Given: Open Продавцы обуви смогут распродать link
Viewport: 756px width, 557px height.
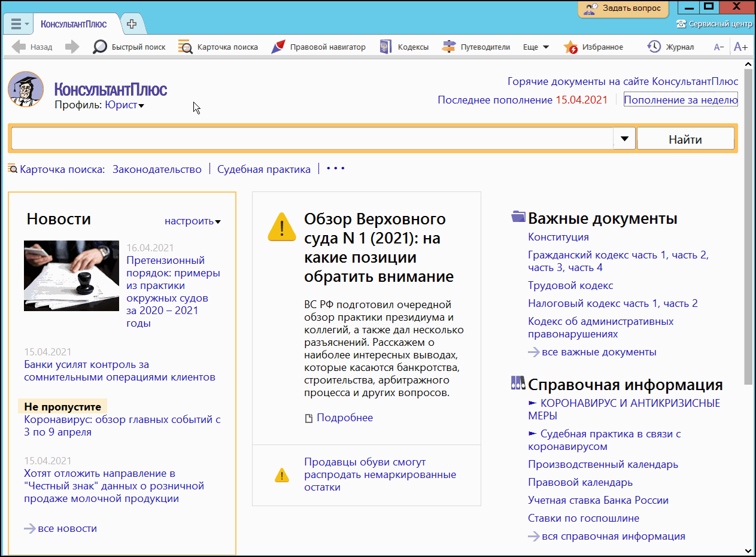Looking at the screenshot, I should click(x=380, y=474).
